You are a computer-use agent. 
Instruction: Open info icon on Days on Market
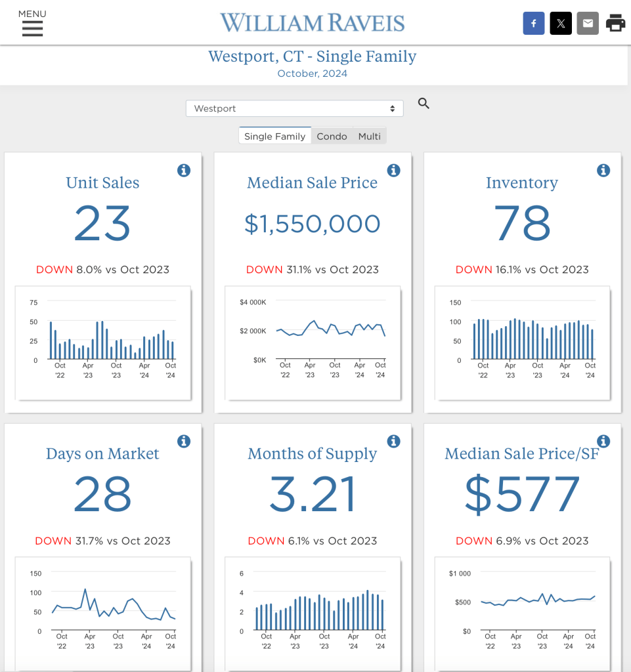click(184, 441)
